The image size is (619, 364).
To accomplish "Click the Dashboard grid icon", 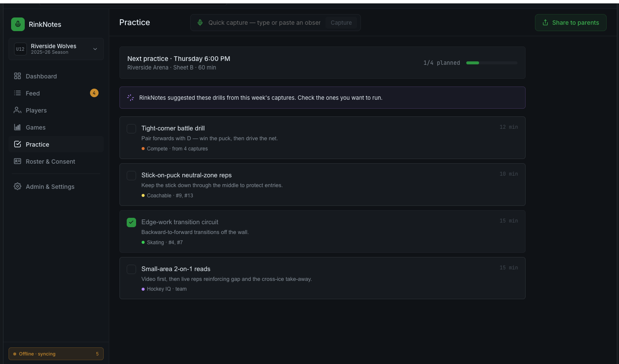I will [17, 76].
